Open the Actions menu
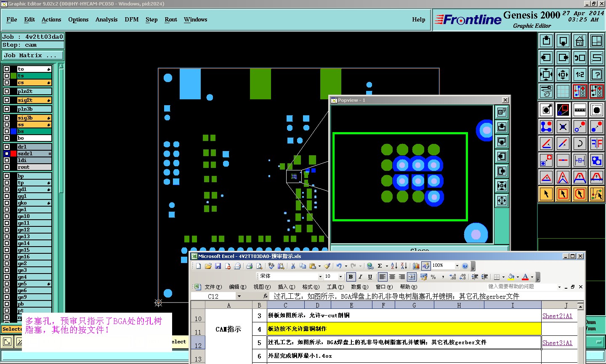The height and width of the screenshot is (364, 606). (51, 19)
